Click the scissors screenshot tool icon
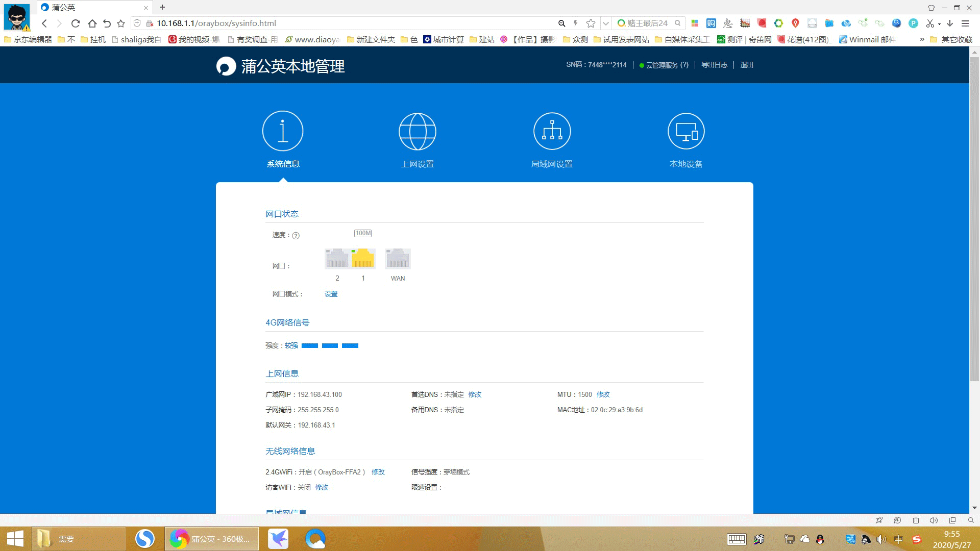Viewport: 980px width, 551px height. pos(930,23)
